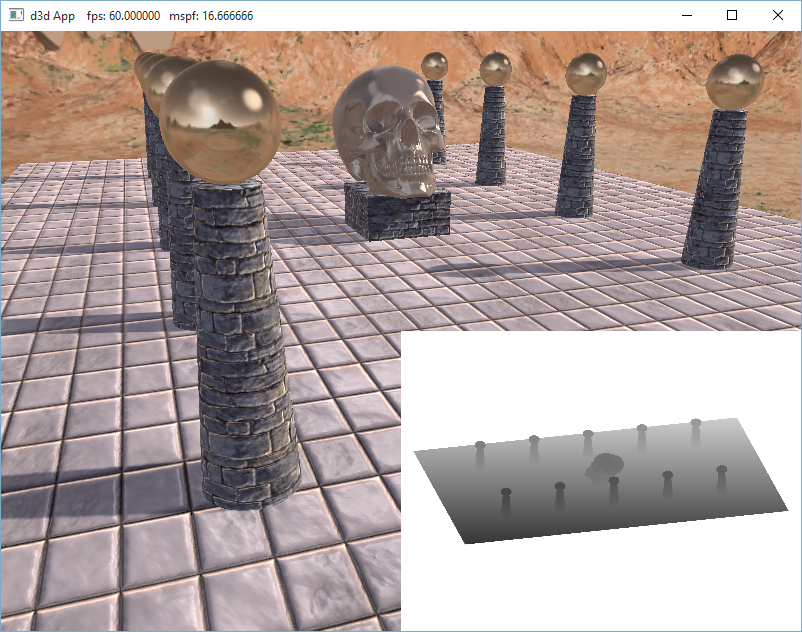
Task: Click the fps readout in title bar
Action: (123, 16)
